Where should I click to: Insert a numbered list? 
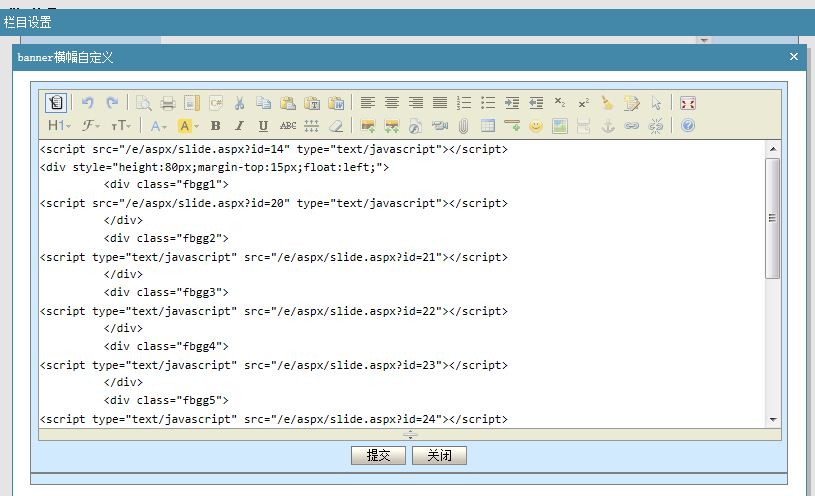[464, 103]
